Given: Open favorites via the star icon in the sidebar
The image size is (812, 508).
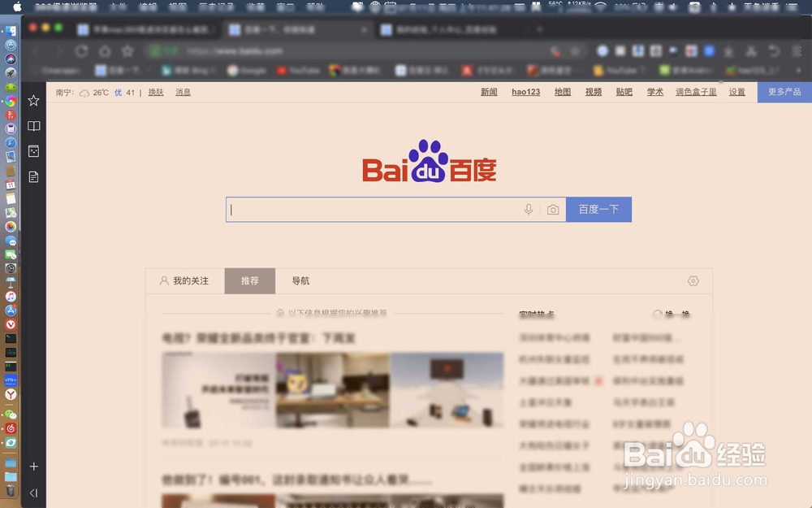Looking at the screenshot, I should click(x=33, y=101).
